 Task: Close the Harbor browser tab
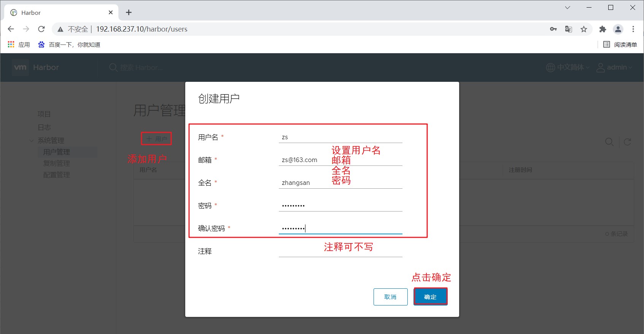111,13
